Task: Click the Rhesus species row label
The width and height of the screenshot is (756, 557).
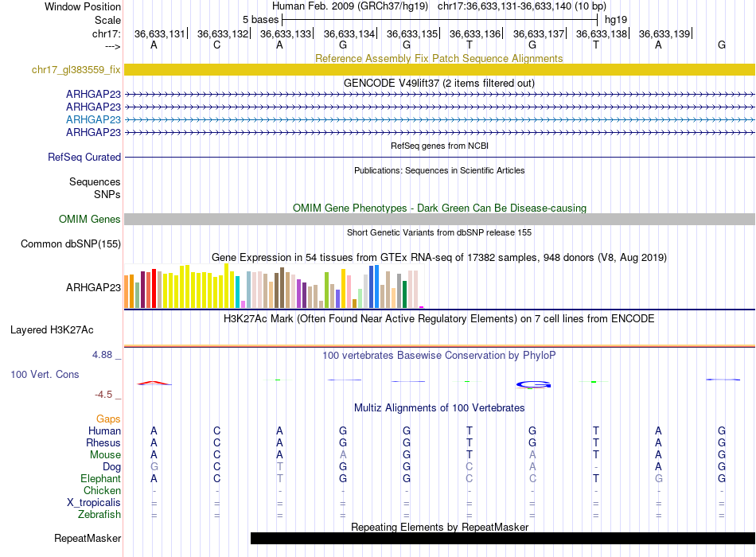Action: 103,442
